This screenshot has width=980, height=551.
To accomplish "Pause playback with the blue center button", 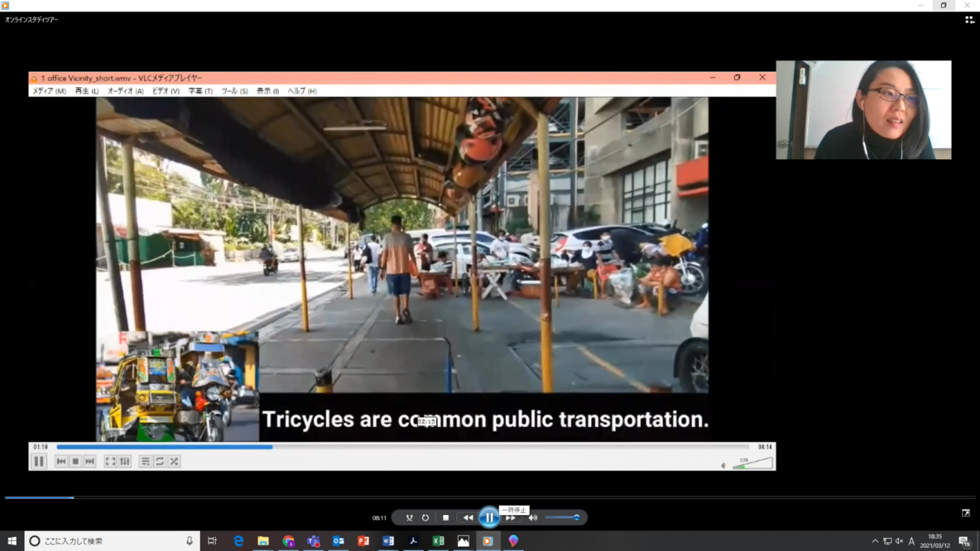I will (489, 518).
